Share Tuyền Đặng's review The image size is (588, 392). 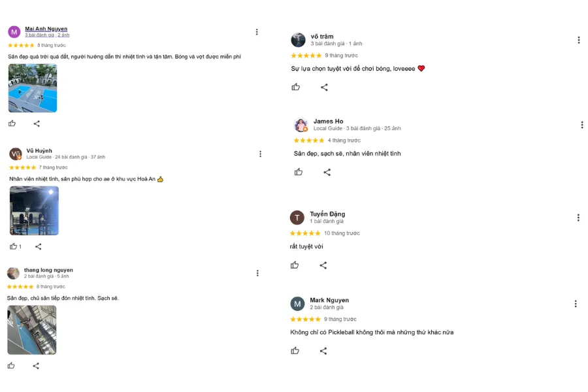point(323,265)
